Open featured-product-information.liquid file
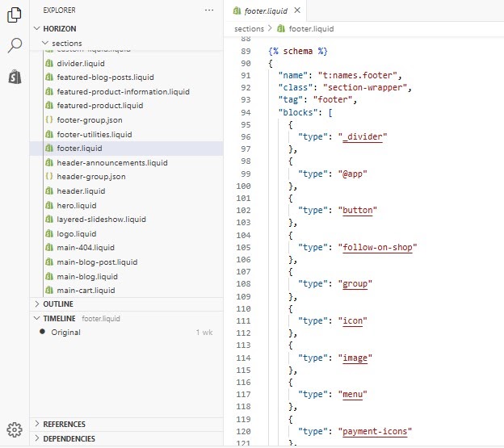Viewport: 504px width, 448px height. (126, 92)
